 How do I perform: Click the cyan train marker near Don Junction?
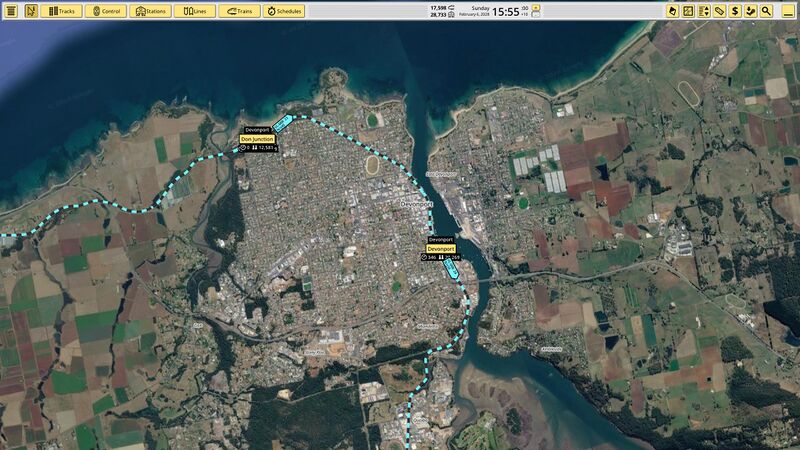click(x=282, y=123)
